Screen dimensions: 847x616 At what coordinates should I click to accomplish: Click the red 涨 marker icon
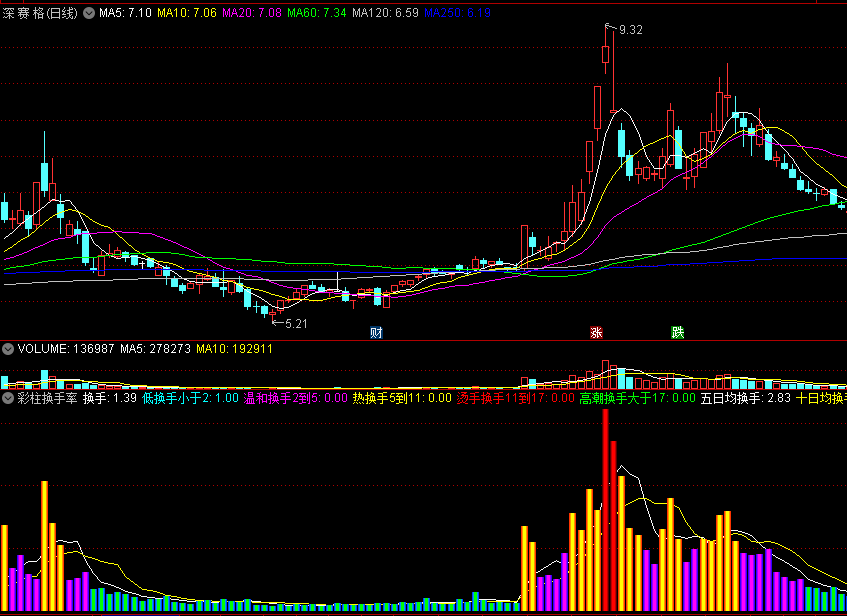(596, 332)
